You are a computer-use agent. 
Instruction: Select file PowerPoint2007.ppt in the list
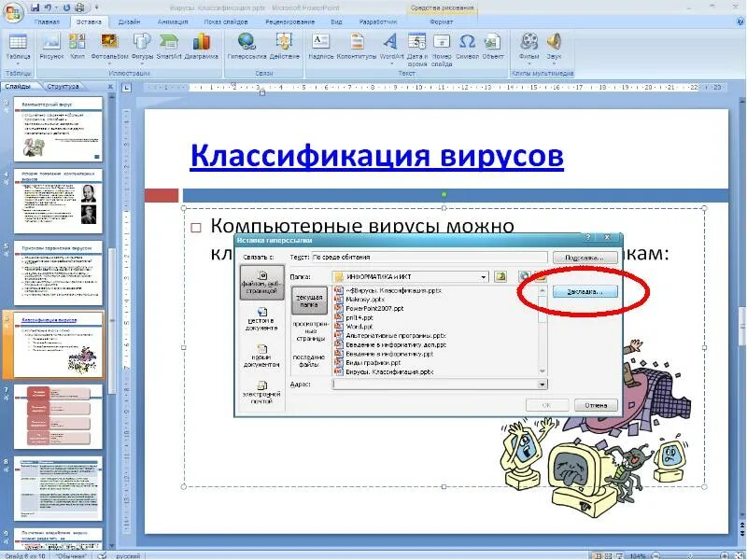(369, 309)
